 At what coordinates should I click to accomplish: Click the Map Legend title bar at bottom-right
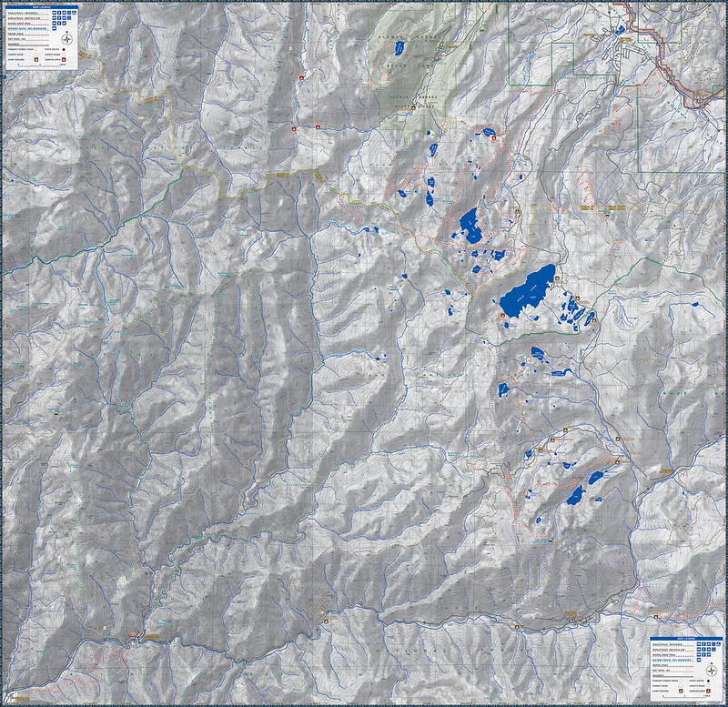pyautogui.click(x=686, y=639)
